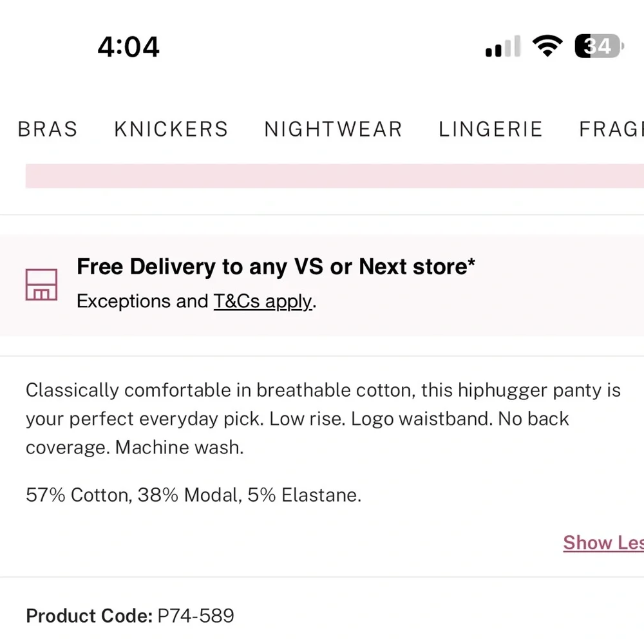Open the KNICKERS menu category

171,129
